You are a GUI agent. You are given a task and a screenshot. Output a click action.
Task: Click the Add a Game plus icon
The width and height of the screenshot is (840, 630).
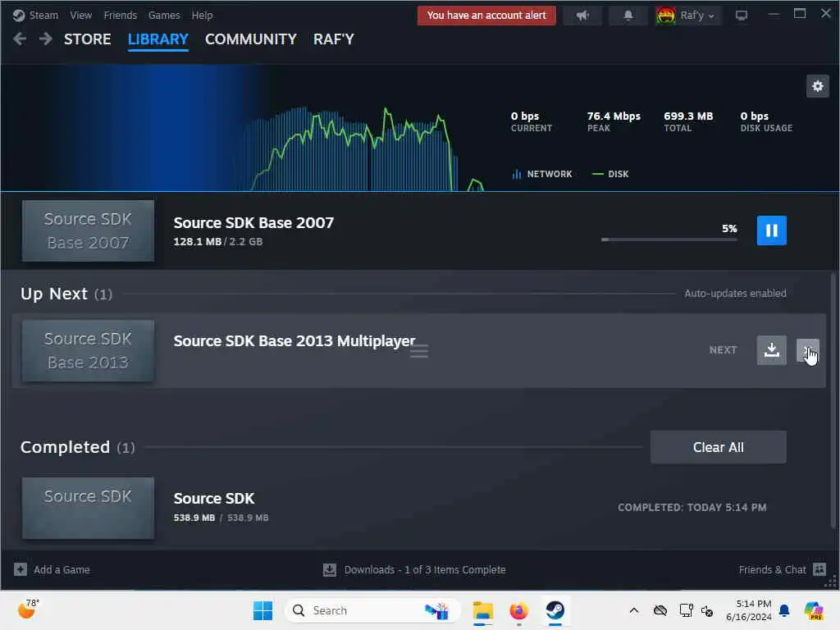pyautogui.click(x=21, y=569)
